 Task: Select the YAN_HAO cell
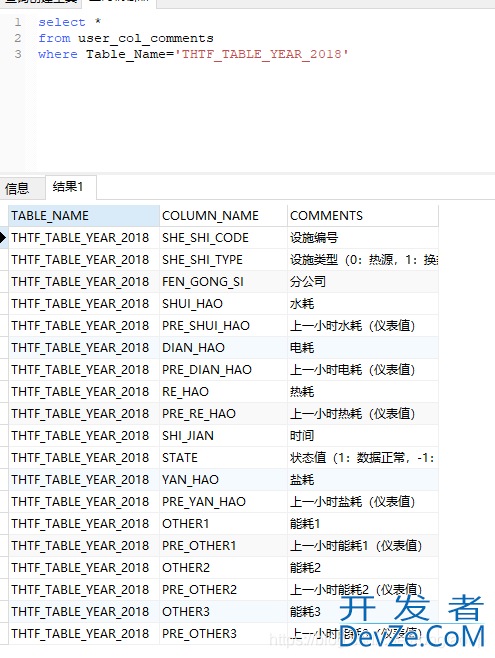coord(223,480)
